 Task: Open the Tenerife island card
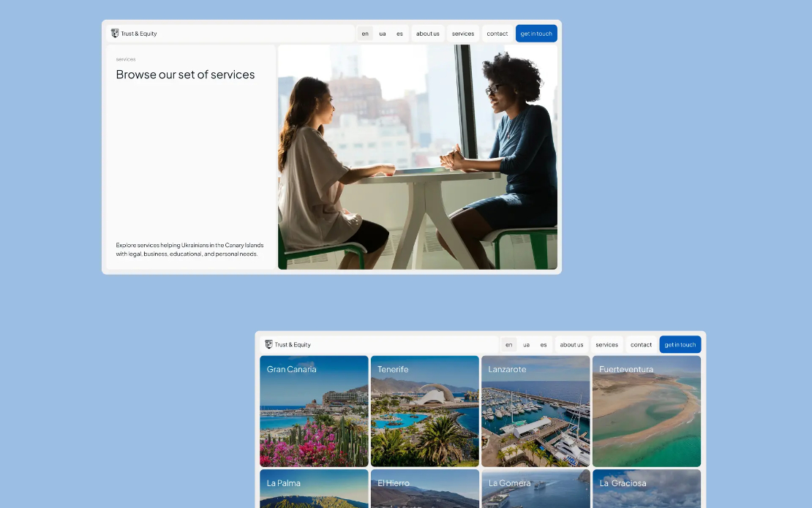click(x=424, y=412)
